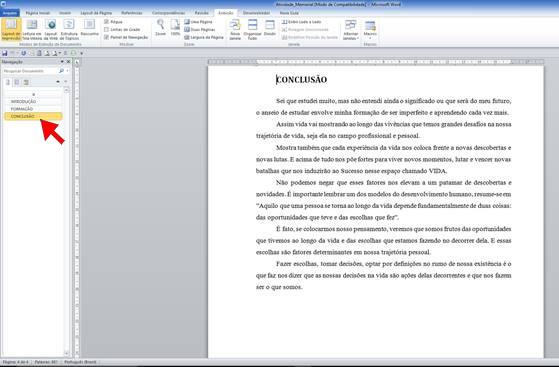Open the Macros dropdown
The width and height of the screenshot is (559, 367).
370,29
